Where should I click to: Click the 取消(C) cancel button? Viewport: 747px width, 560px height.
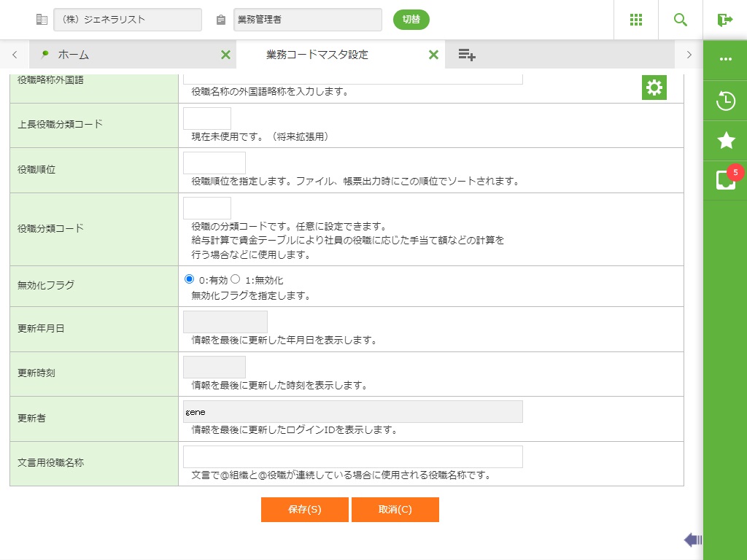395,510
